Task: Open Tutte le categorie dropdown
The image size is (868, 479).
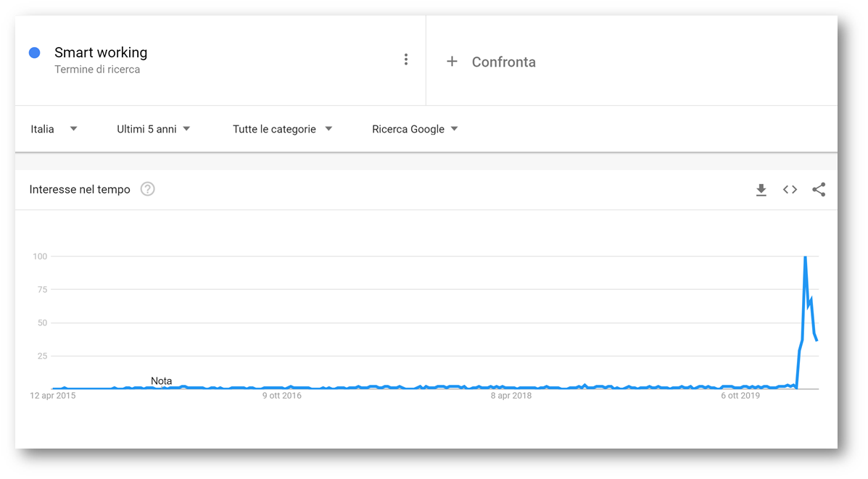Action: (282, 129)
